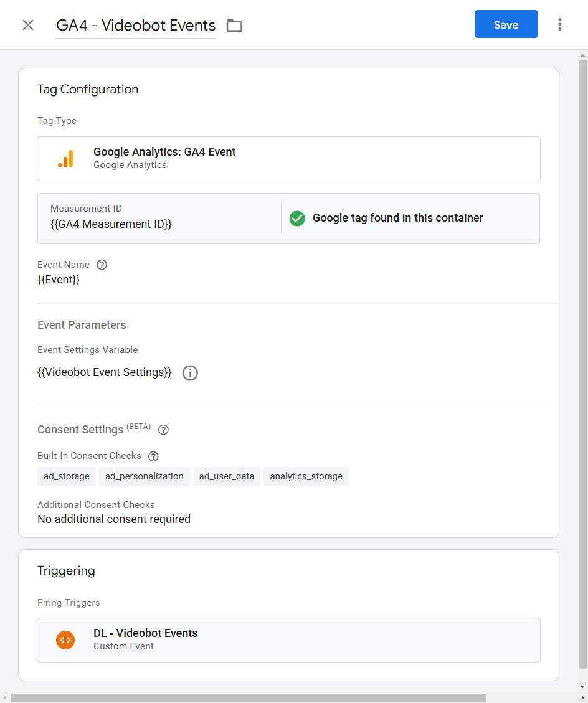Click the folder icon beside tag name
This screenshot has height=703, width=588.
coord(234,26)
